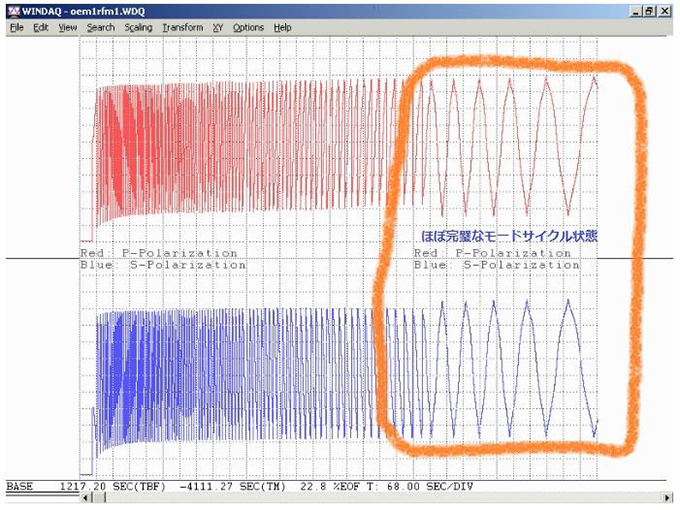
Task: Click the WINDAQ - oem1rfm1.WDQ title text
Action: pos(83,11)
